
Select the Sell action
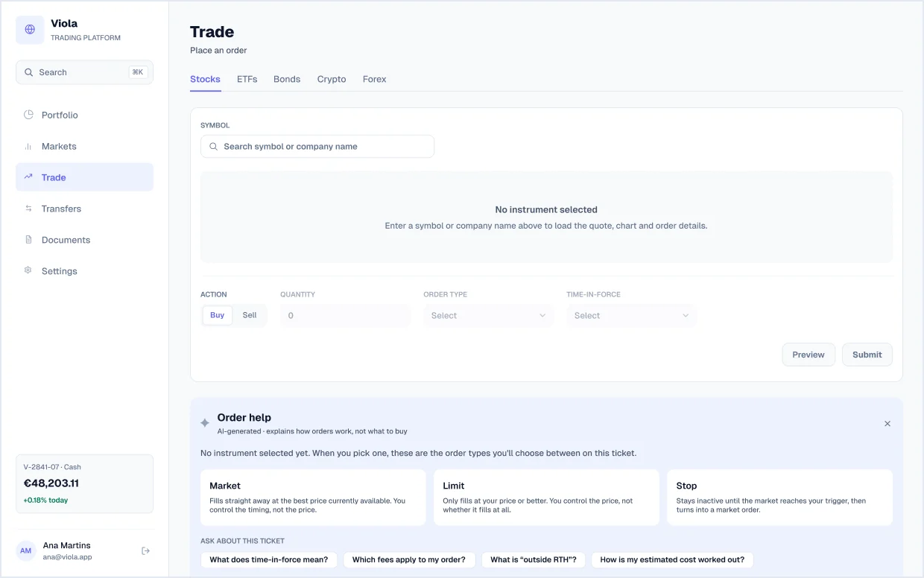[x=250, y=316]
